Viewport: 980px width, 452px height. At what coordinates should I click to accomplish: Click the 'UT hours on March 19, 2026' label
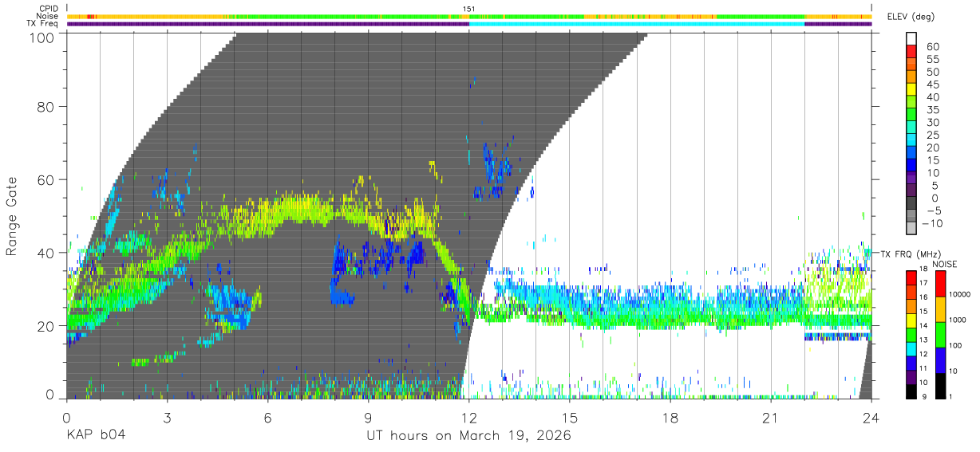(x=468, y=436)
